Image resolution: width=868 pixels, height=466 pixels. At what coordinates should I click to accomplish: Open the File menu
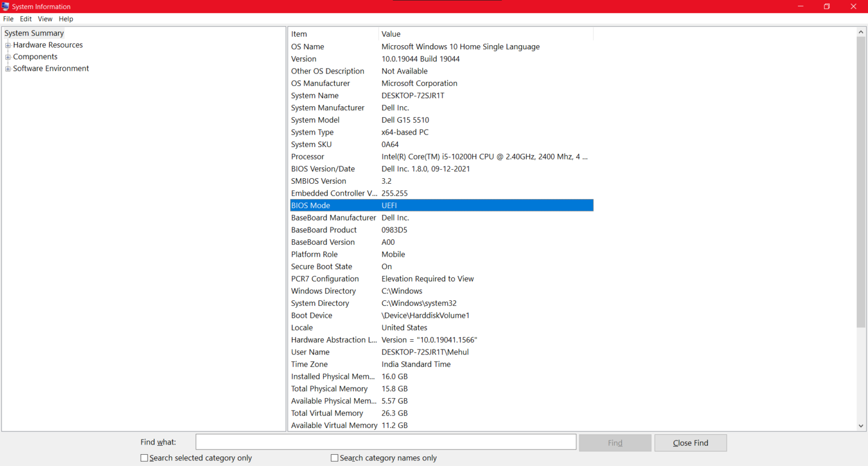[8, 19]
